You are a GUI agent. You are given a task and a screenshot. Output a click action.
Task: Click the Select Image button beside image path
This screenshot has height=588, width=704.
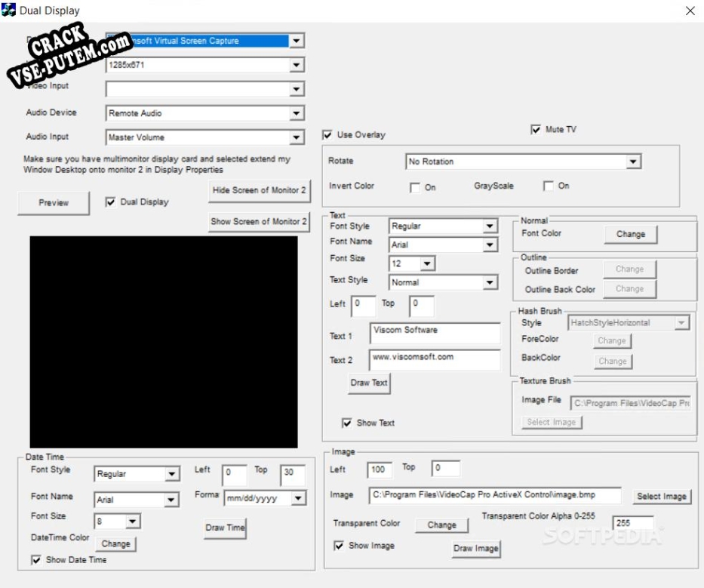(661, 496)
